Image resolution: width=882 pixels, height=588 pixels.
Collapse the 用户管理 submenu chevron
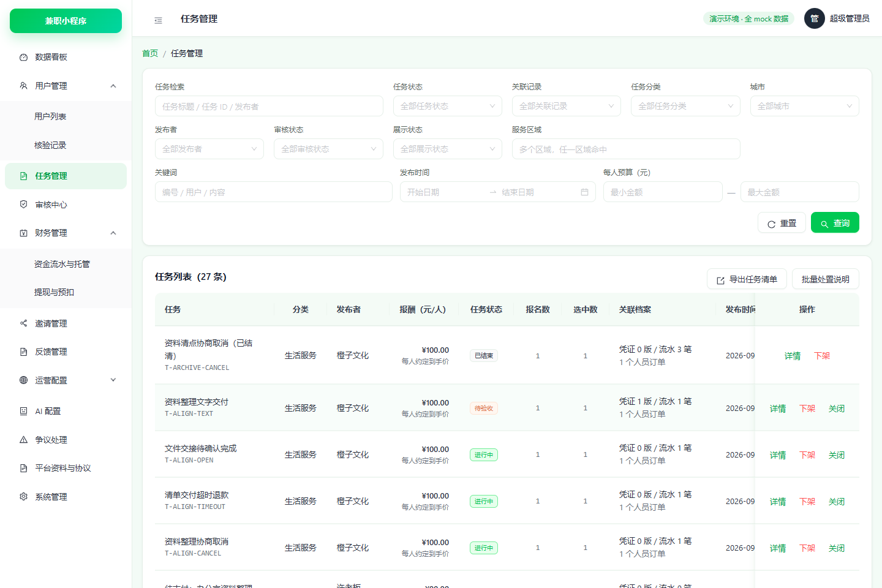click(x=113, y=86)
